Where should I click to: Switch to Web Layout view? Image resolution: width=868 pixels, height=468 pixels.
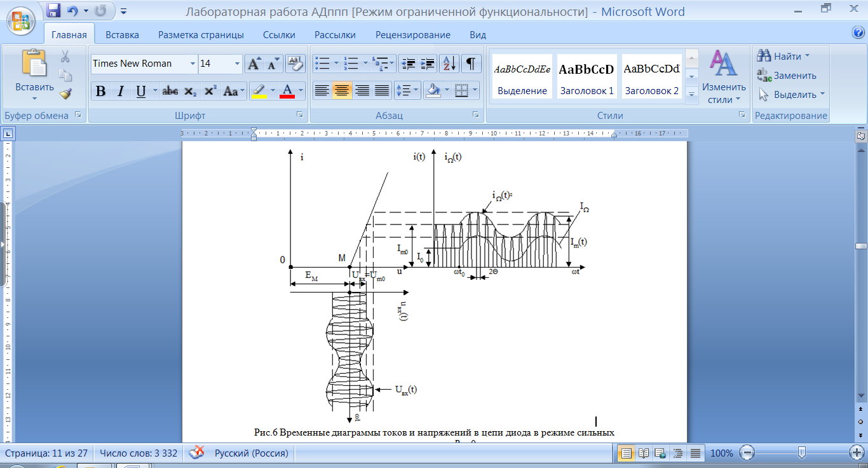(661, 453)
